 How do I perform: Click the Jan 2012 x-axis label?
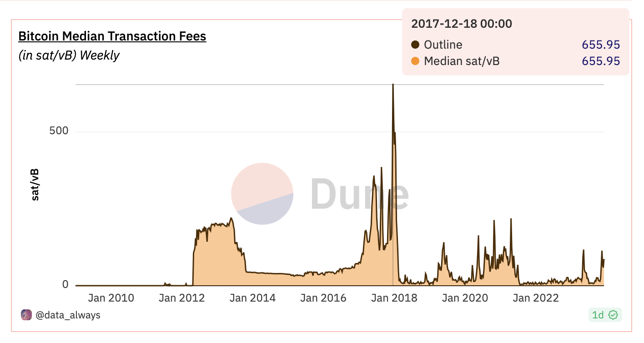pyautogui.click(x=182, y=298)
